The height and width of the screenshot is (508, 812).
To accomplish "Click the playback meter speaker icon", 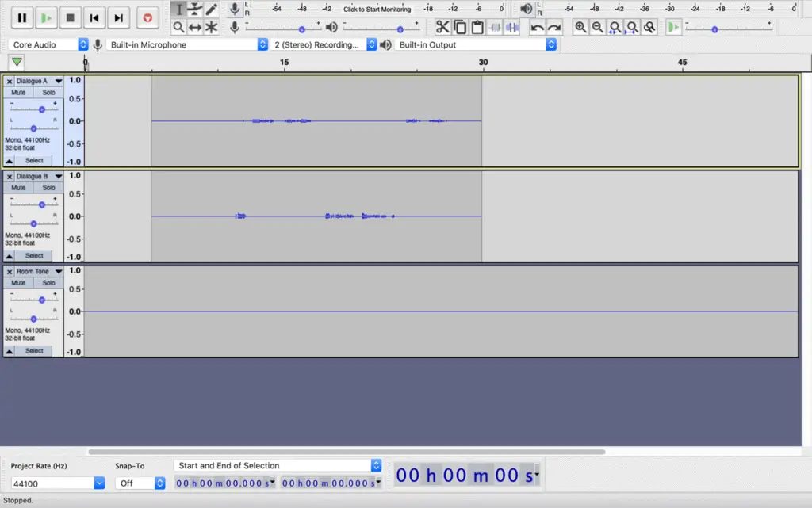I will point(526,9).
